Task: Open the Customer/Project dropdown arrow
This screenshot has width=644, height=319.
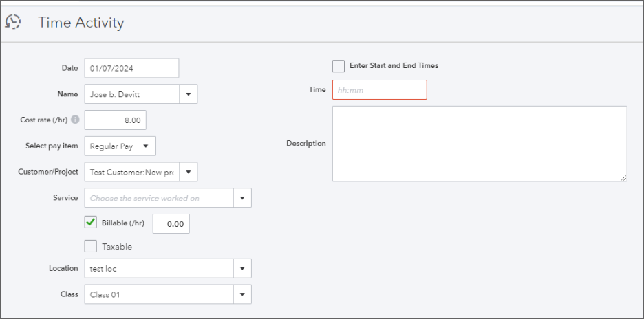Action: click(x=189, y=172)
